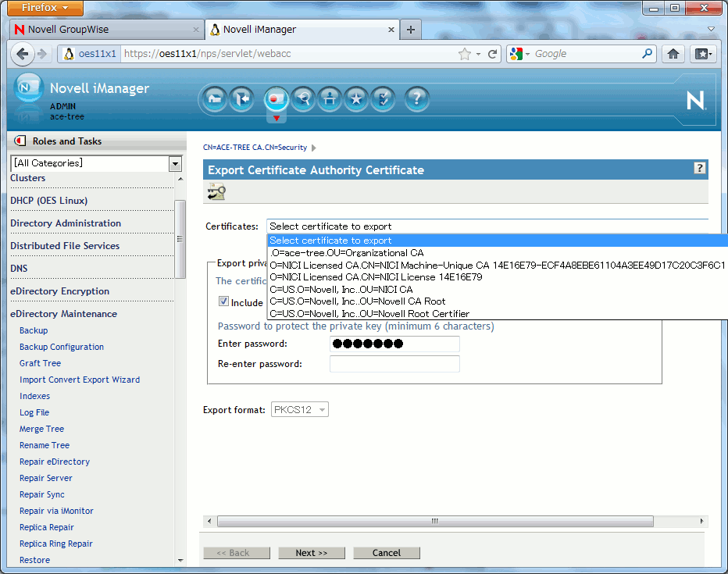The width and height of the screenshot is (728, 574).
Task: Click the sidebar vertical scrollbar thumb
Action: click(x=180, y=239)
